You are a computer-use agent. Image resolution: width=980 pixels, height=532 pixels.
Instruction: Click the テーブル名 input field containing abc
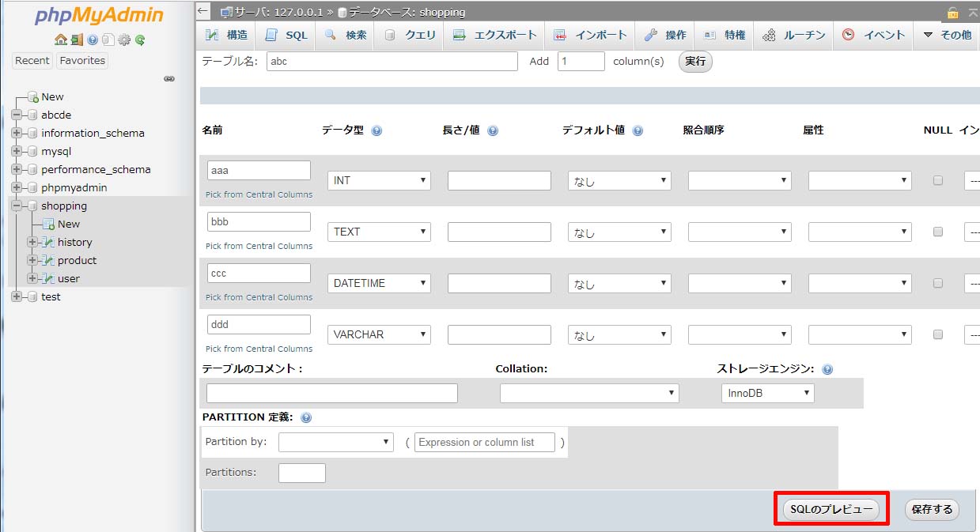pos(392,61)
